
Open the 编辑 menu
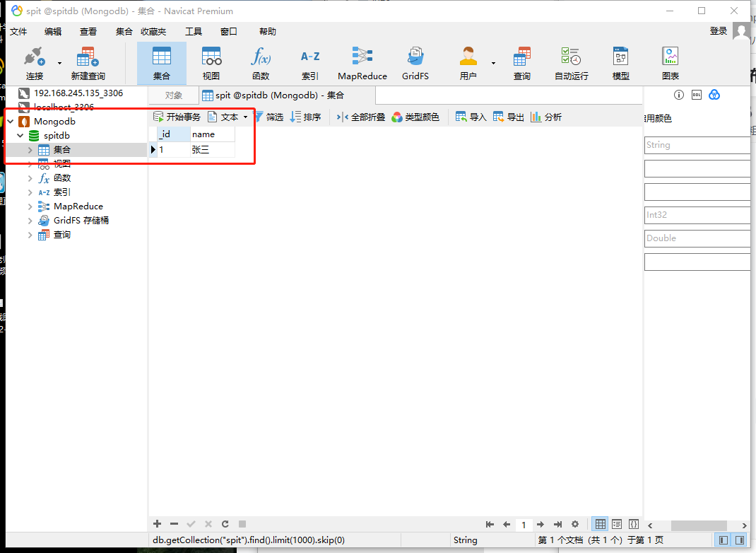[53, 31]
